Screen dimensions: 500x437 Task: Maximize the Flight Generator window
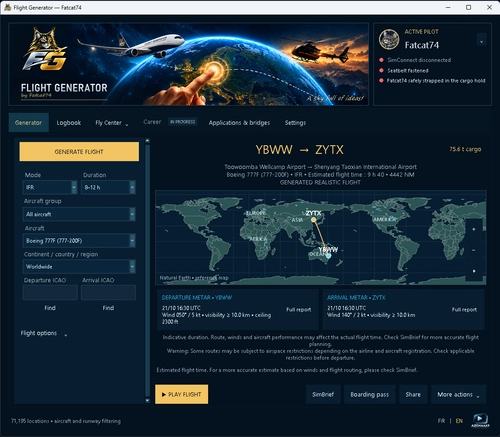point(468,7)
